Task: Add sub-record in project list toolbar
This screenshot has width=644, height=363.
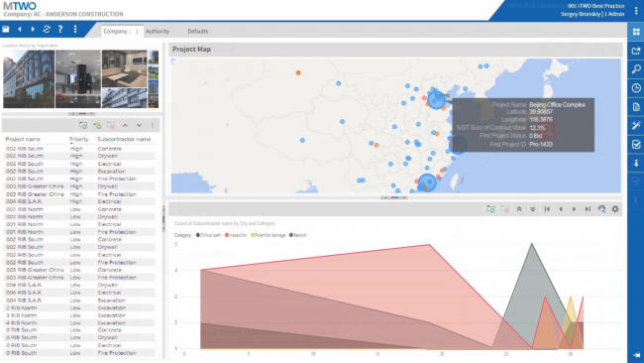Action: pyautogui.click(x=97, y=125)
